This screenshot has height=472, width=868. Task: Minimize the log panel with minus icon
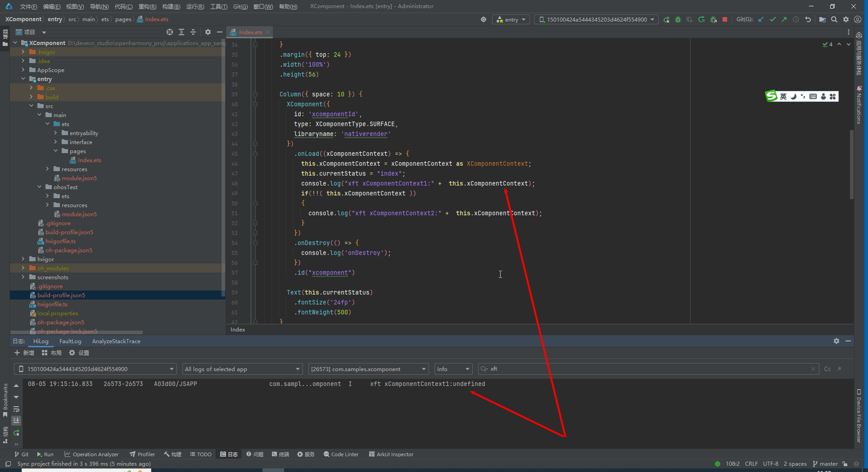[848, 341]
